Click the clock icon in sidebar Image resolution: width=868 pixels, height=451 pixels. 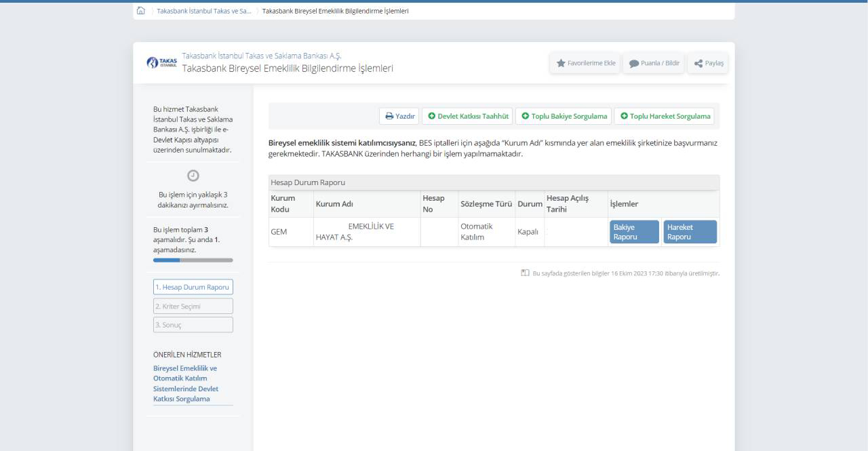193,176
